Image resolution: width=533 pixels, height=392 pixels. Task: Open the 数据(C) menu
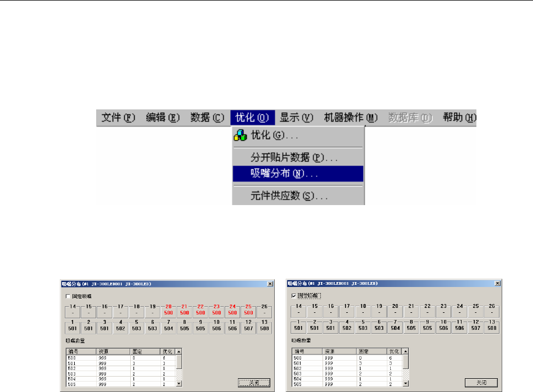click(x=207, y=118)
